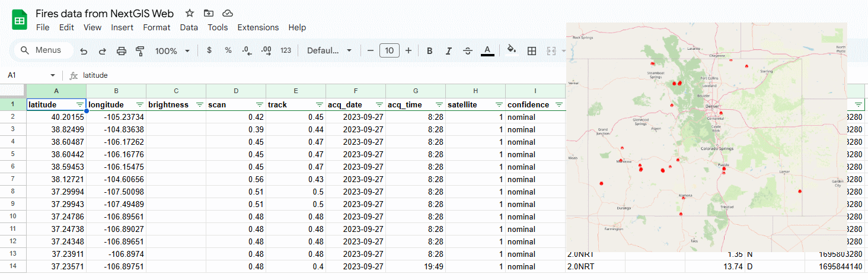Select cell with latitude 40.20155
This screenshot has height=280, width=868.
tap(56, 117)
